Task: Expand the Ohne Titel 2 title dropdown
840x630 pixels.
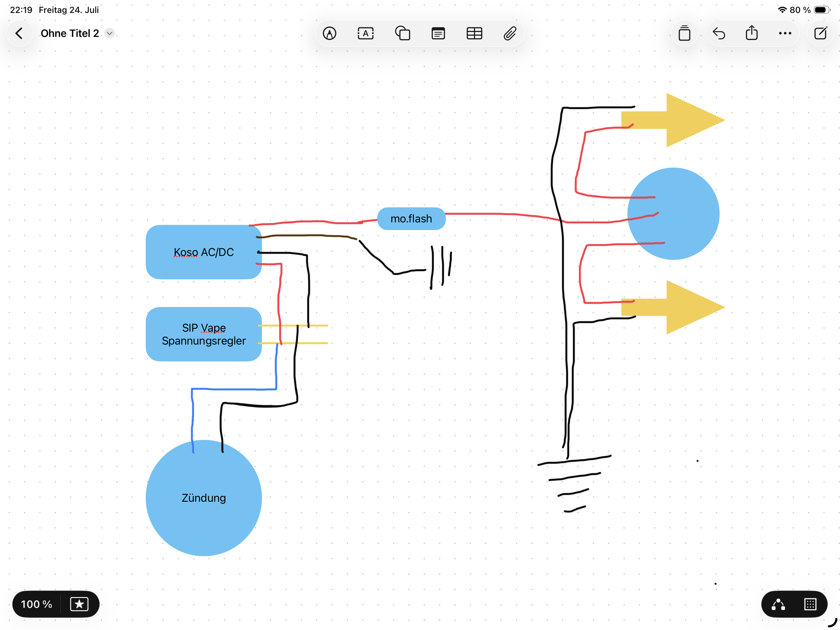Action: [x=109, y=34]
